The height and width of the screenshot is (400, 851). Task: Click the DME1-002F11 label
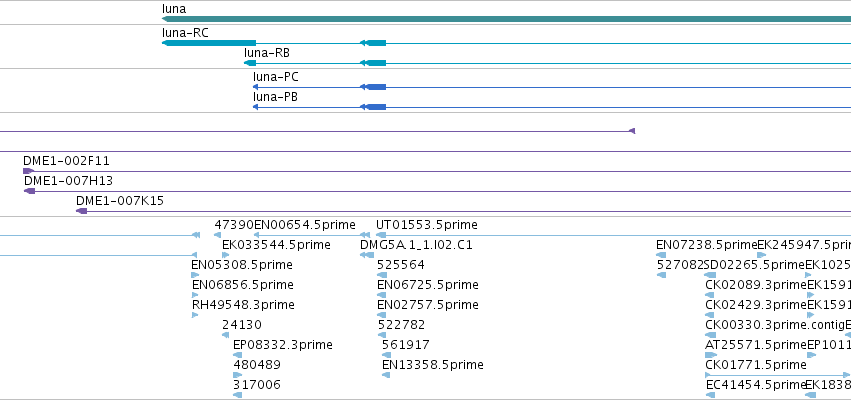coord(66,161)
